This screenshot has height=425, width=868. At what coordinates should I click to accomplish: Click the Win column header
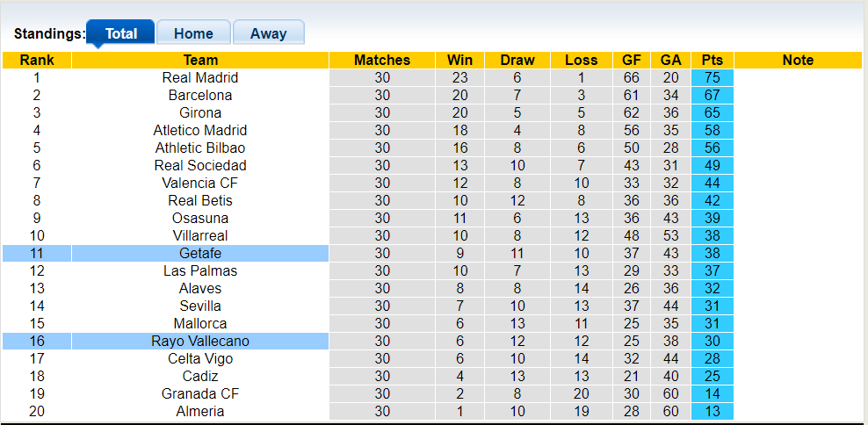pyautogui.click(x=459, y=60)
